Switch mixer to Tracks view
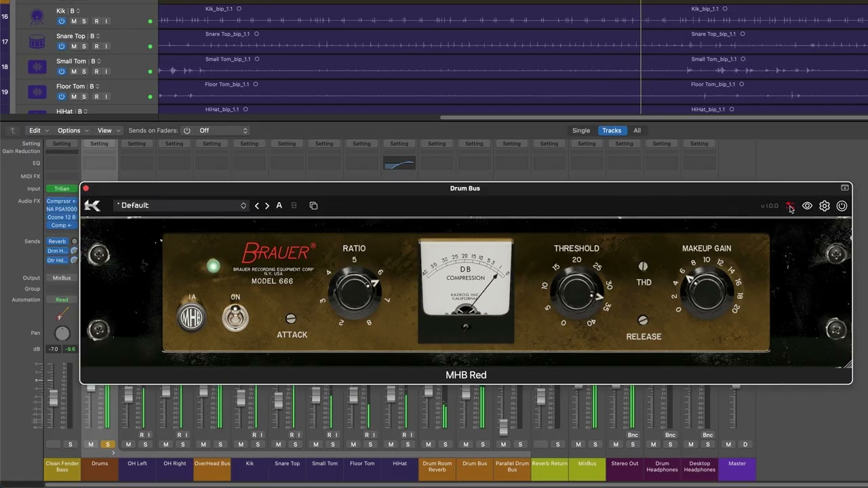Image resolution: width=868 pixels, height=488 pixels. pos(612,130)
